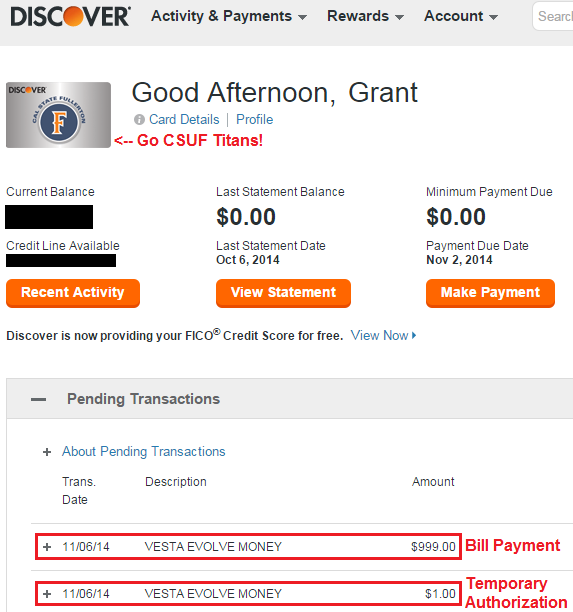This screenshot has height=612, width=573.
Task: Open the Profile link
Action: pyautogui.click(x=254, y=119)
